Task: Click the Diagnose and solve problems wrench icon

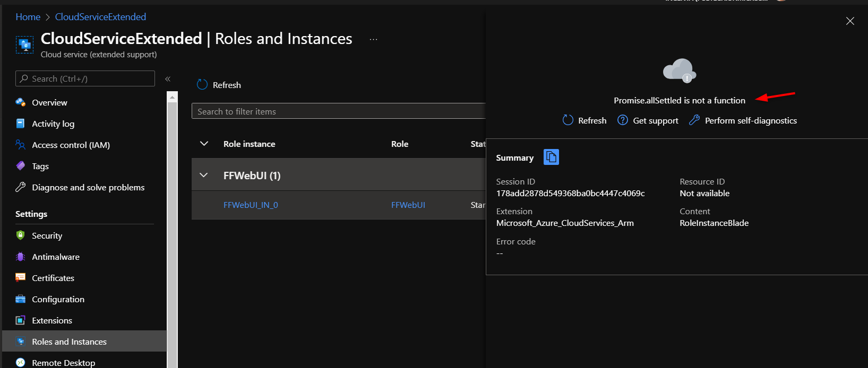Action: (21, 187)
